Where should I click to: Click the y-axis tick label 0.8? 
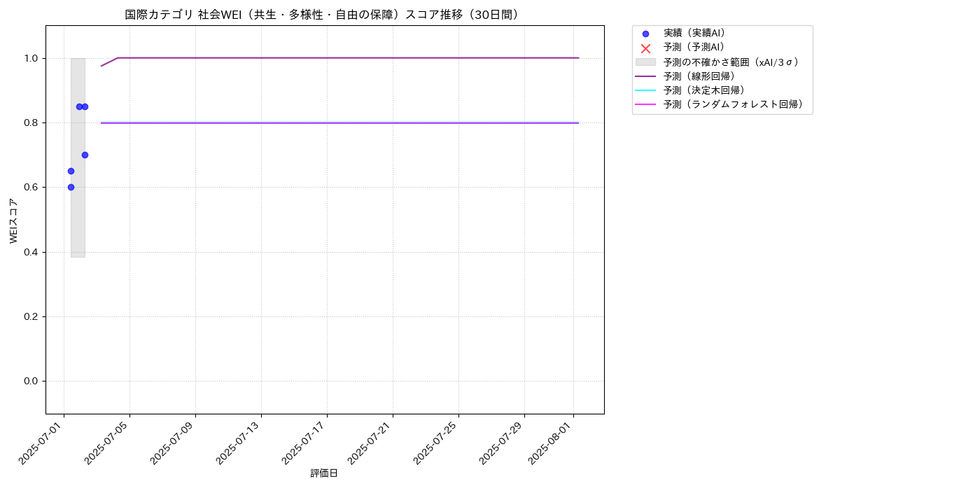(x=32, y=122)
